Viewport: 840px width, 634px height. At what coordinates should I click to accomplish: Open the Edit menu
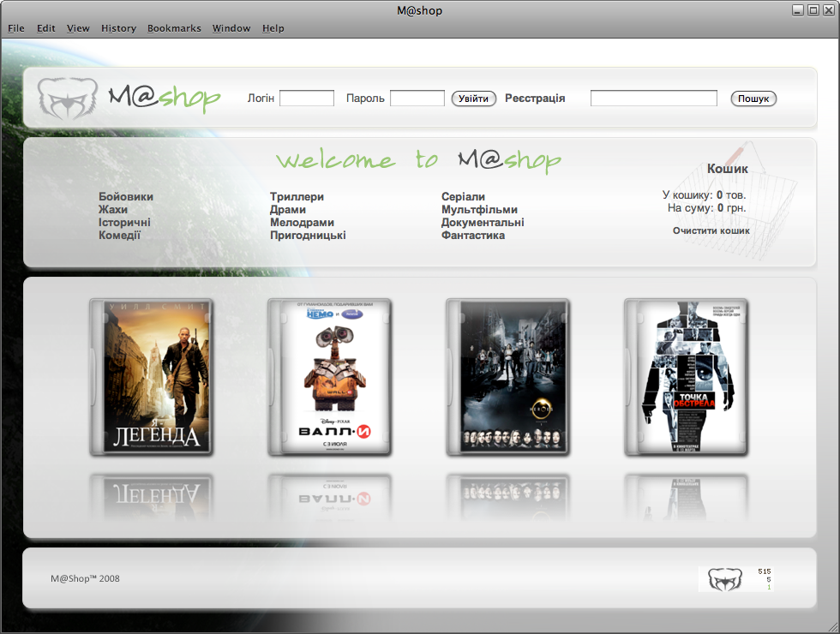(x=46, y=28)
